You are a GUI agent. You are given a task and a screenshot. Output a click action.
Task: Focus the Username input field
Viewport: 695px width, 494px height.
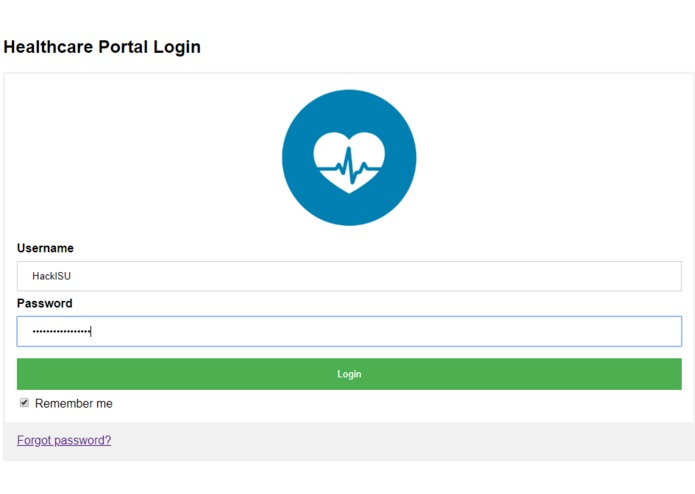pos(349,276)
